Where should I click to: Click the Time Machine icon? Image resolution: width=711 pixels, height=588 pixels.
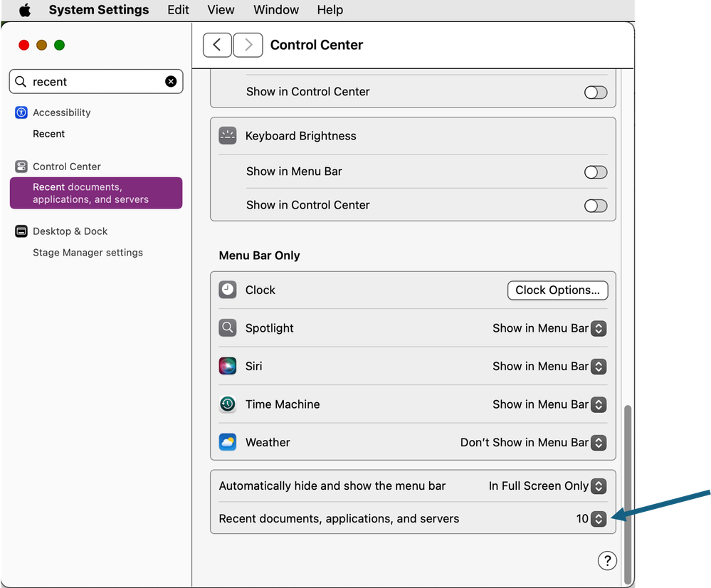pos(228,404)
